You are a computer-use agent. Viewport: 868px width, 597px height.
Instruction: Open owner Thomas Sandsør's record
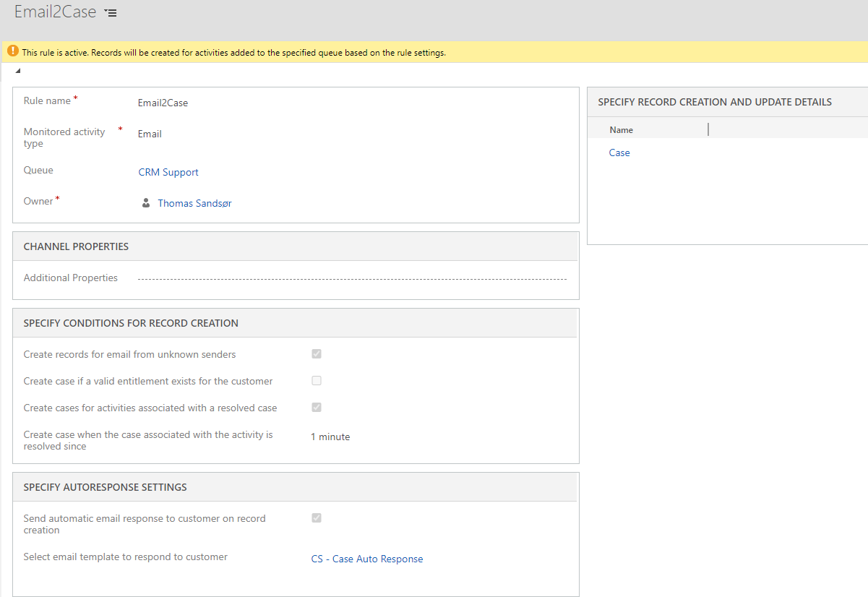[x=194, y=203]
